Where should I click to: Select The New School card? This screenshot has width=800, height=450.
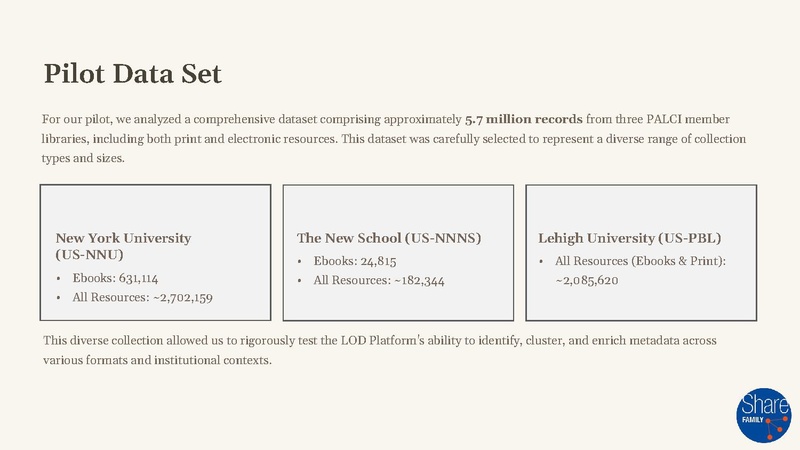398,253
